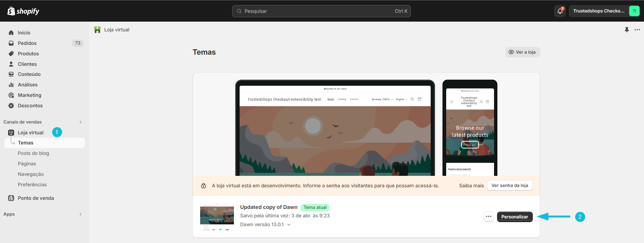Click the Loja virtual store icon in sidebar
Screen dimensions: 644x243
[11, 133]
